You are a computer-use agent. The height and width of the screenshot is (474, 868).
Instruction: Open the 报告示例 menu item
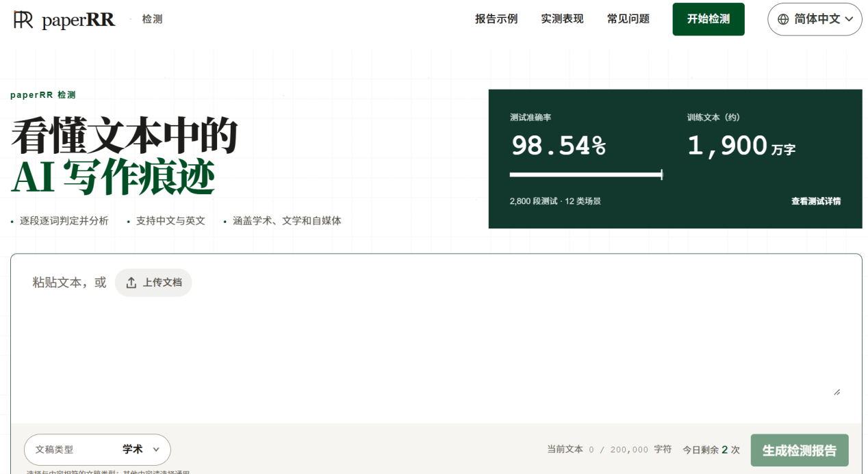[496, 19]
